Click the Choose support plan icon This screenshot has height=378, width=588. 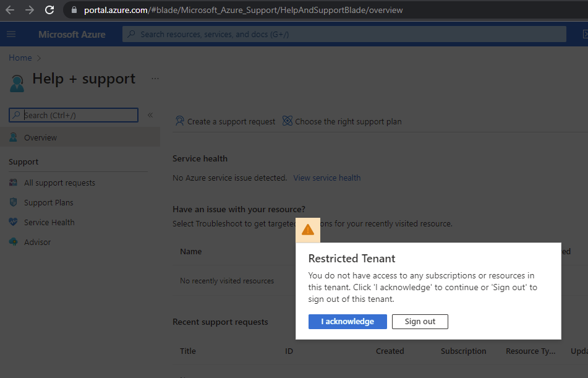[288, 121]
